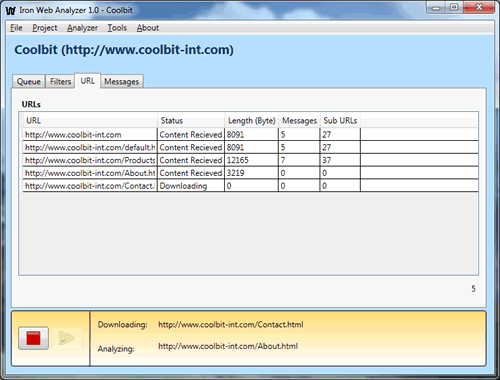Select the coolbit-int.com/Products URL cell
The image size is (500, 380).
click(90, 160)
